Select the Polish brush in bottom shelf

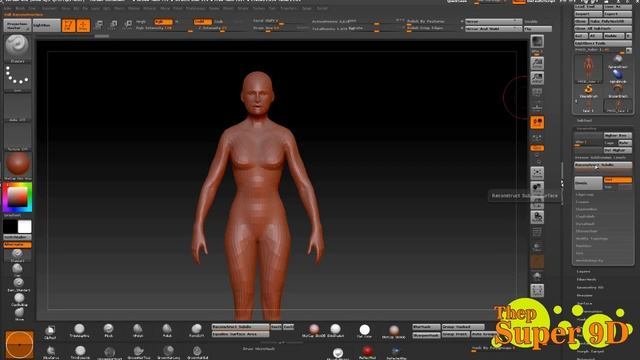point(167,330)
